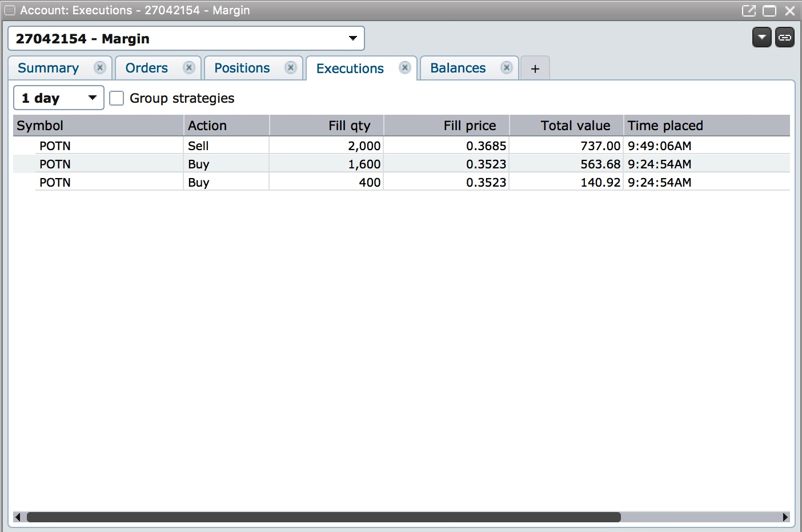
Task: Add a new tab with plus button
Action: 535,69
